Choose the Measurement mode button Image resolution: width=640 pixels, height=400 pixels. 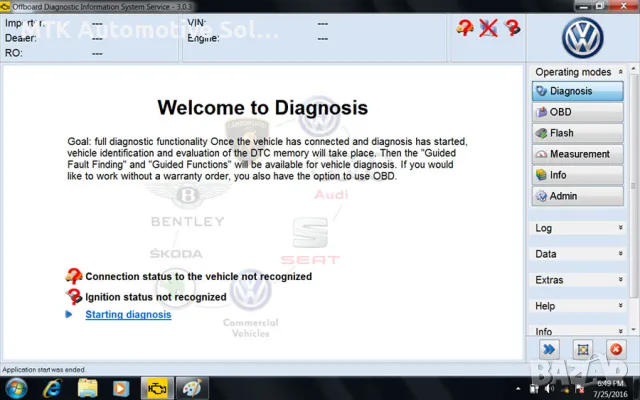(578, 154)
